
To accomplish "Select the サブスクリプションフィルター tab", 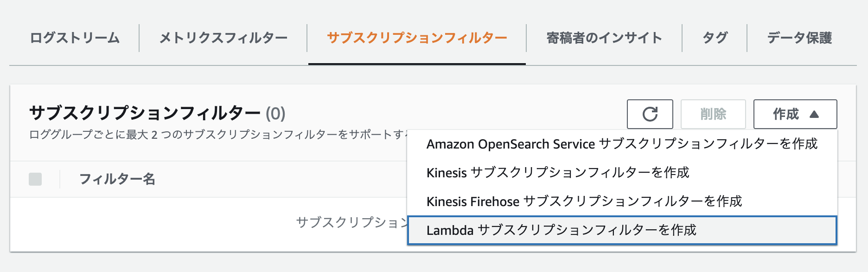I will pos(417,38).
